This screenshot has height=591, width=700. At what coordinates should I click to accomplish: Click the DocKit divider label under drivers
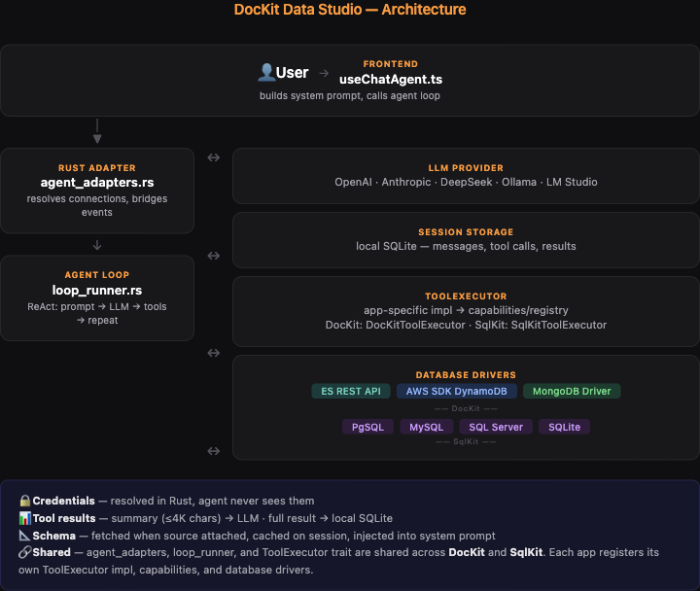pos(466,408)
